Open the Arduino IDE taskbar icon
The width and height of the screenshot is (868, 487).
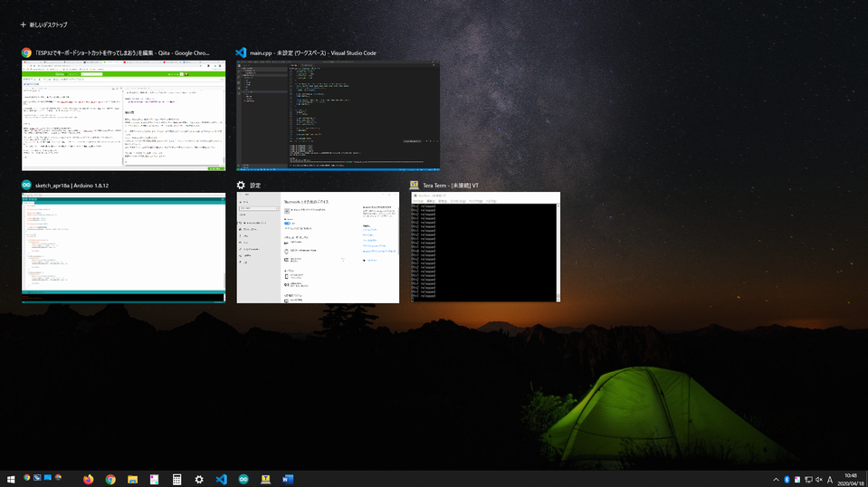243,479
